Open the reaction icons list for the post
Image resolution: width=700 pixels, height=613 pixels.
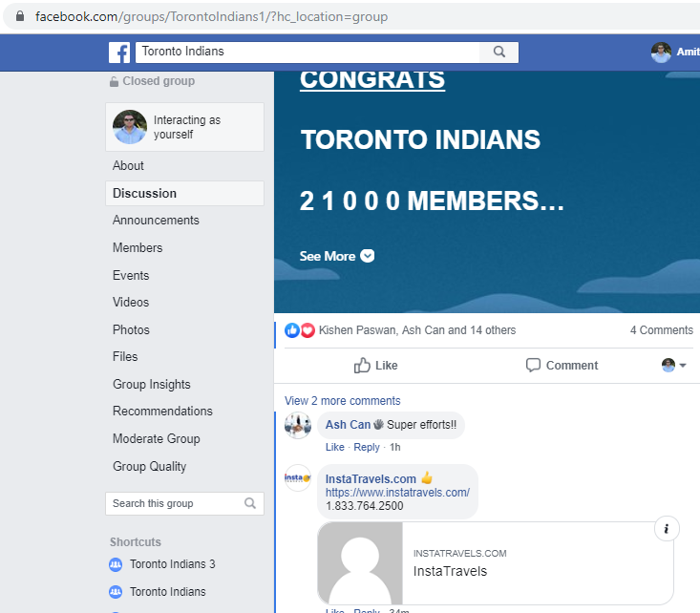300,330
